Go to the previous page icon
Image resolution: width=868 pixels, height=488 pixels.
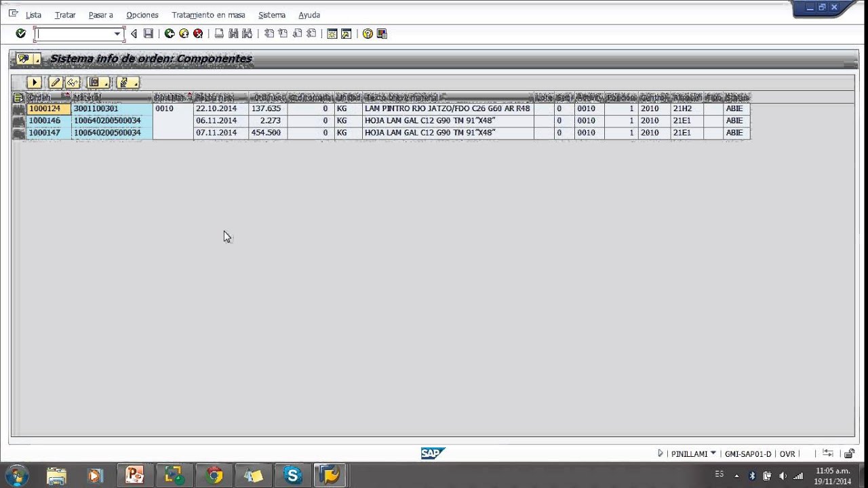point(283,33)
